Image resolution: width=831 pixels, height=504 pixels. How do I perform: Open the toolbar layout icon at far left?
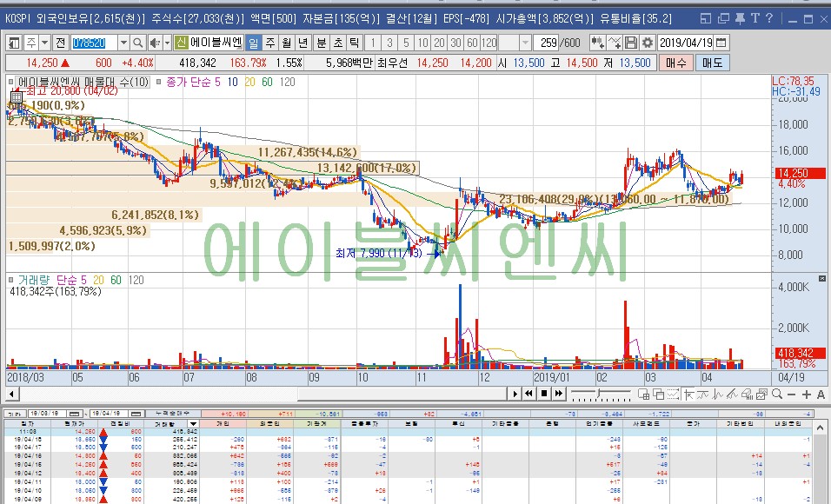pos(14,43)
